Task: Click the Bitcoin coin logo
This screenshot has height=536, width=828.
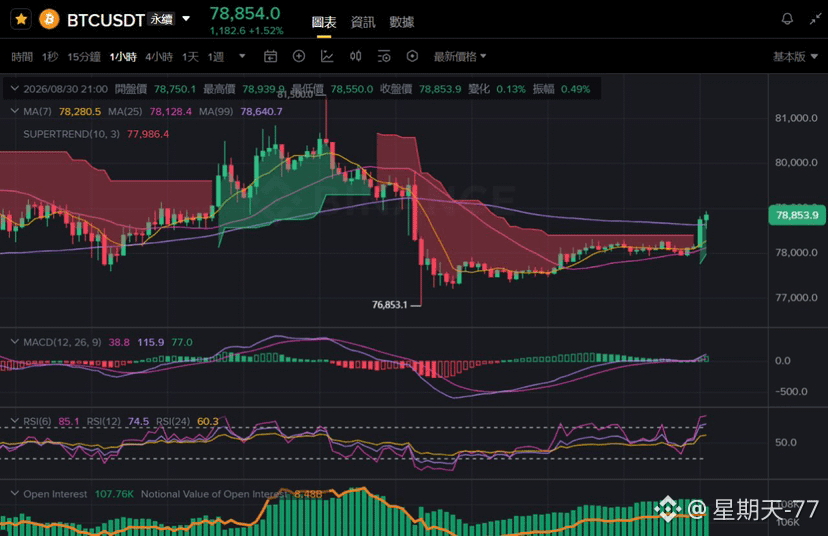Action: [x=49, y=20]
